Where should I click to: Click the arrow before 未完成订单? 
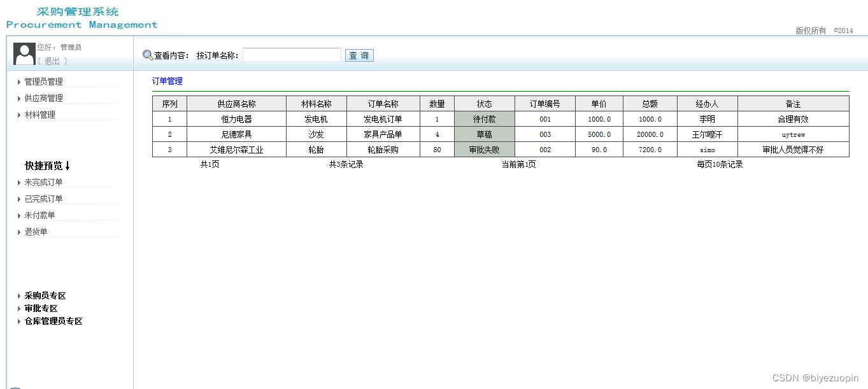point(19,183)
